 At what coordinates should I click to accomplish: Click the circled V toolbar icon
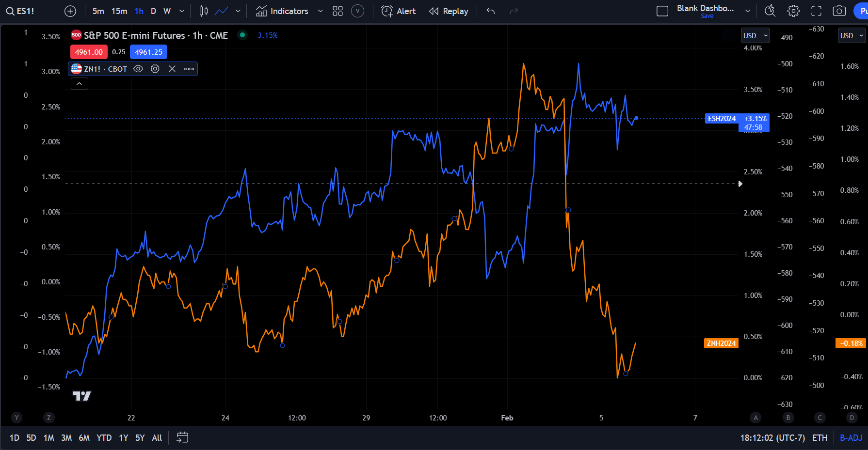357,11
